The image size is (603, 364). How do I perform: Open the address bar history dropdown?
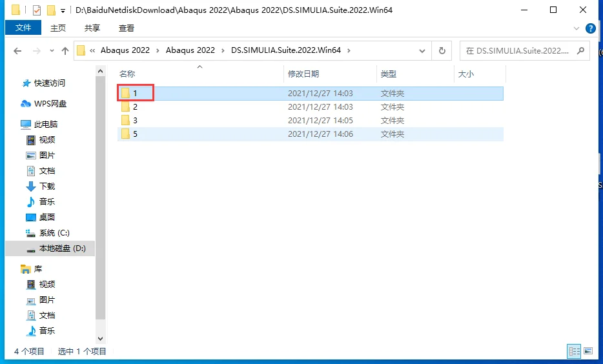tap(422, 51)
